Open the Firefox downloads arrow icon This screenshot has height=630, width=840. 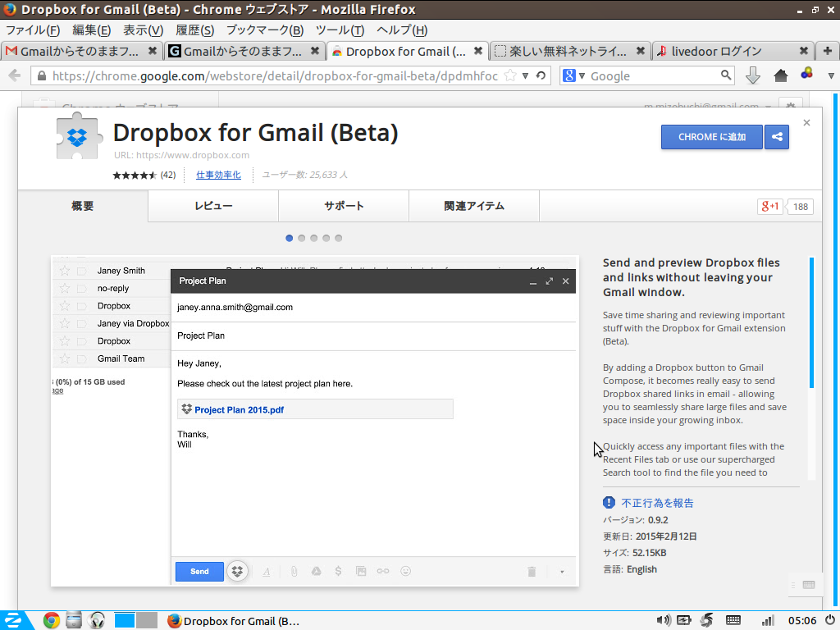point(753,75)
